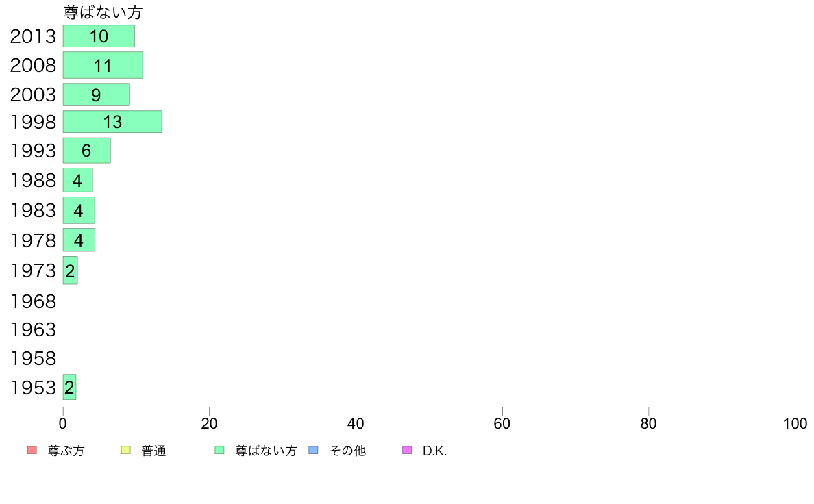The image size is (814, 504).
Task: Click the magenta D.K. legend swatch
Action: click(407, 450)
